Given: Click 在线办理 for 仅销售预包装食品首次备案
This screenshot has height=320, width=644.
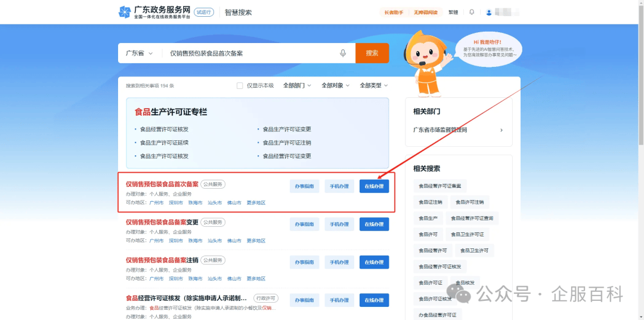Looking at the screenshot, I should (374, 186).
